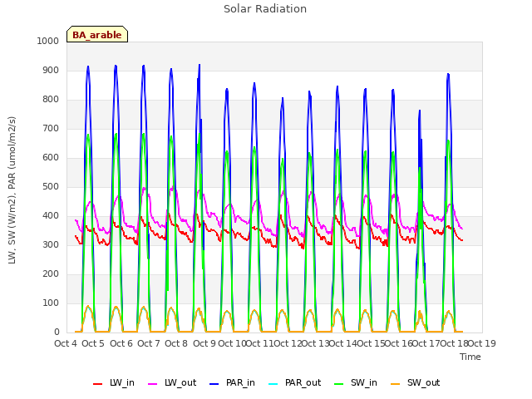Click the Oct 5 x-axis tick label
The image size is (532, 399).
93,343
